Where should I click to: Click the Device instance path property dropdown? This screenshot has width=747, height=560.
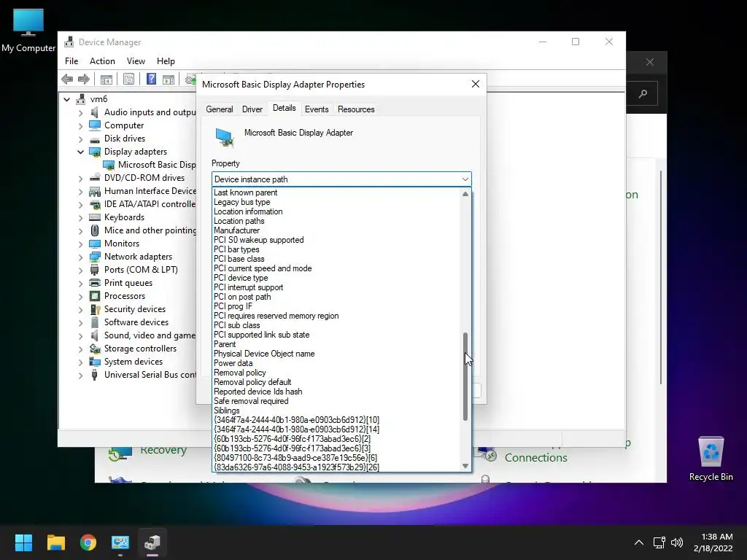coord(341,179)
